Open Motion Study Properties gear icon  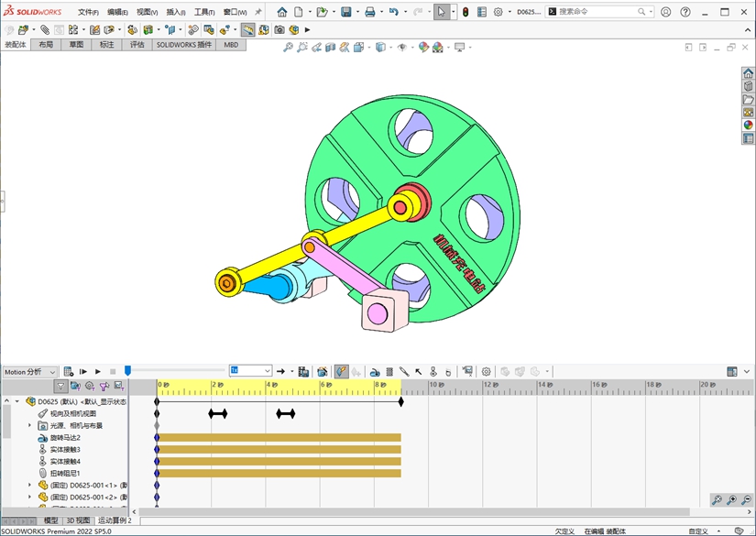pos(487,372)
